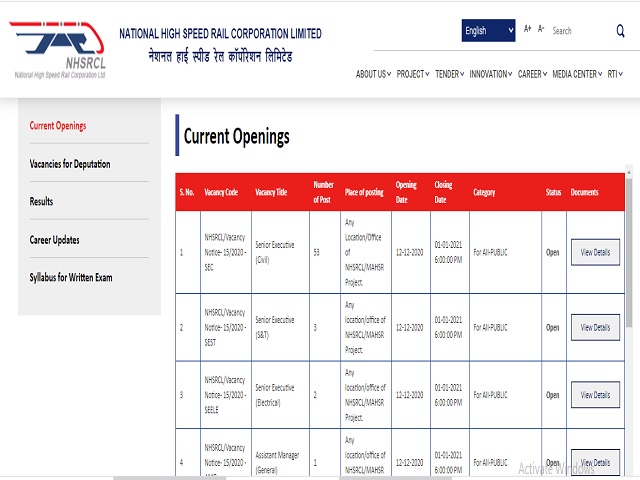View Details for Senior Executive (Civil)

[595, 252]
